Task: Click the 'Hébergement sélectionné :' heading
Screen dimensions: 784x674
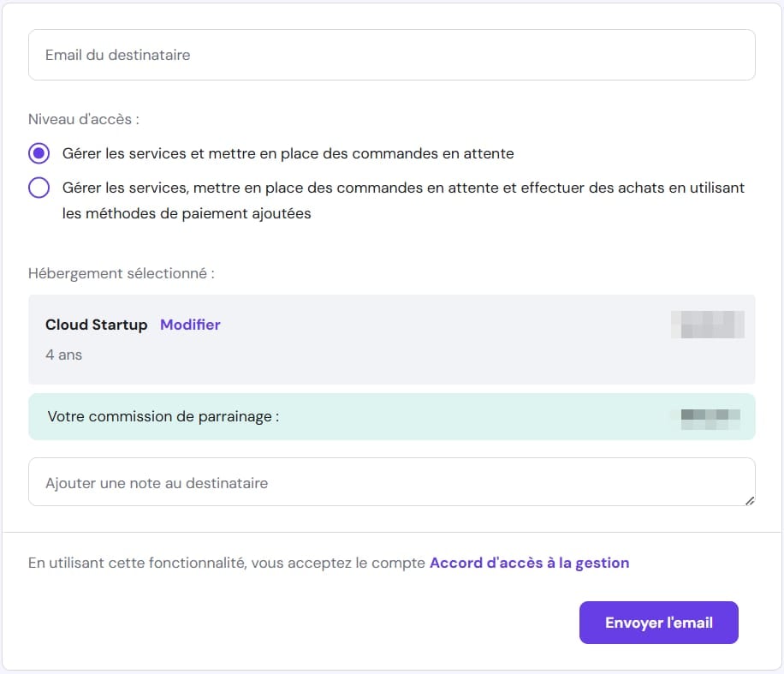Action: [x=121, y=273]
